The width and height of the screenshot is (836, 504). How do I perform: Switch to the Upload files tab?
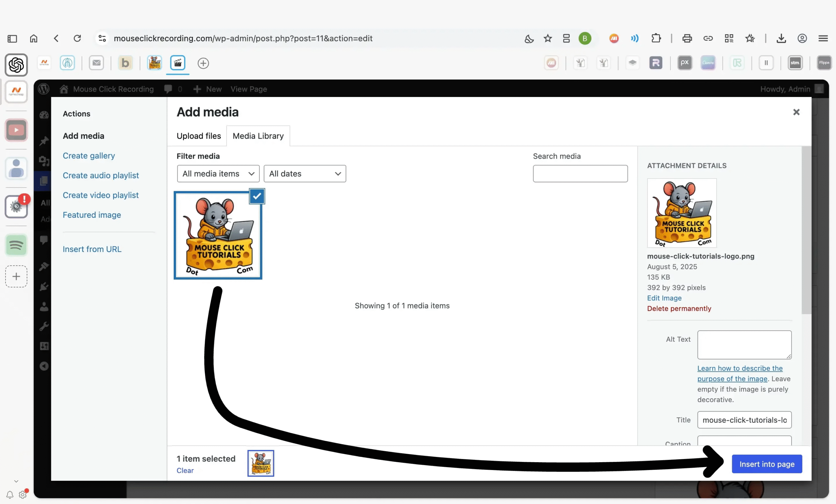[199, 136]
